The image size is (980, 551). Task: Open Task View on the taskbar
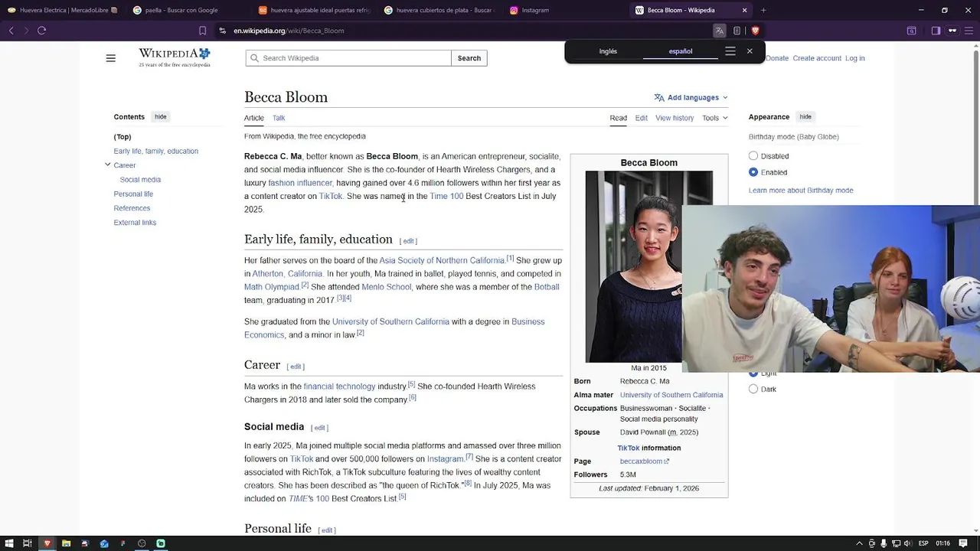pos(28,543)
